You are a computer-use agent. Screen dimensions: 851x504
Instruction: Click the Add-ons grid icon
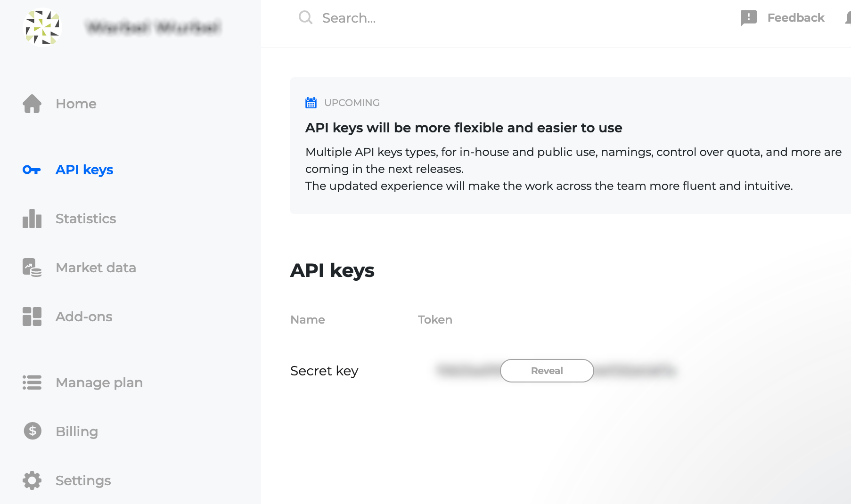[x=32, y=317]
